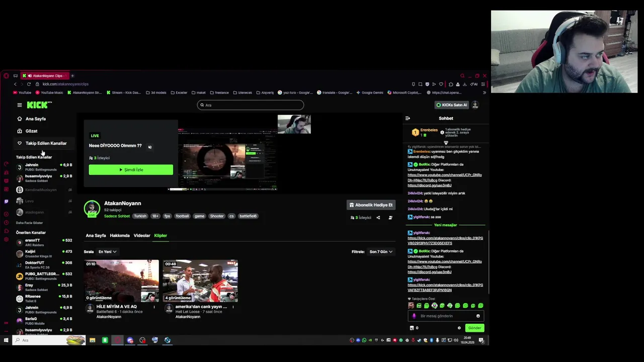Open DoktorFUT channel in sidebar
The width and height of the screenshot is (644, 362).
click(x=44, y=265)
